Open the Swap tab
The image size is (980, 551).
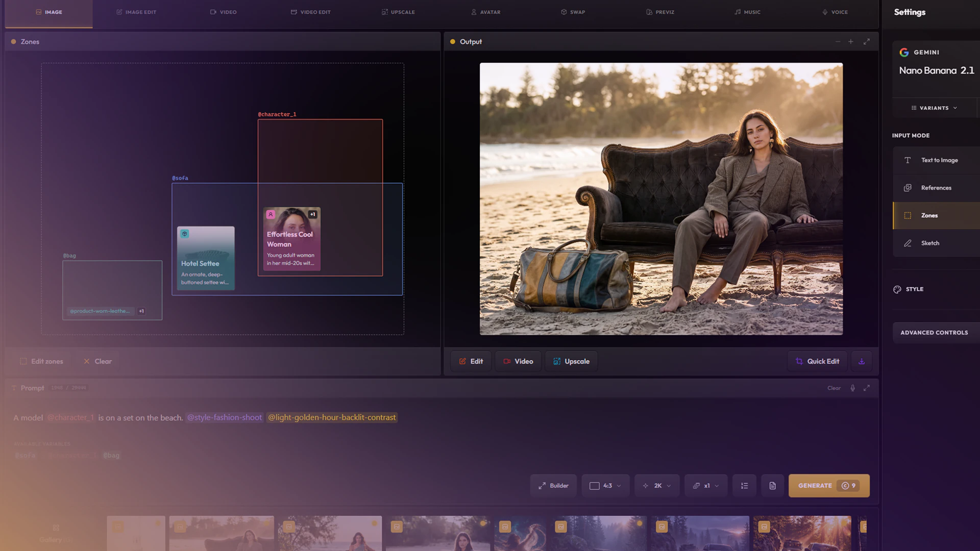tap(573, 12)
